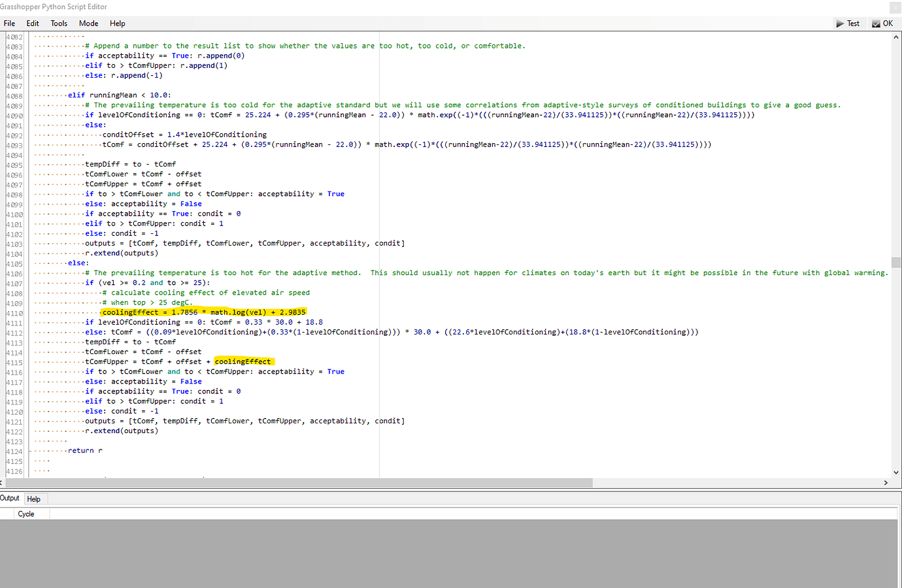
Task: Click the OK checkmark icon
Action: (875, 23)
